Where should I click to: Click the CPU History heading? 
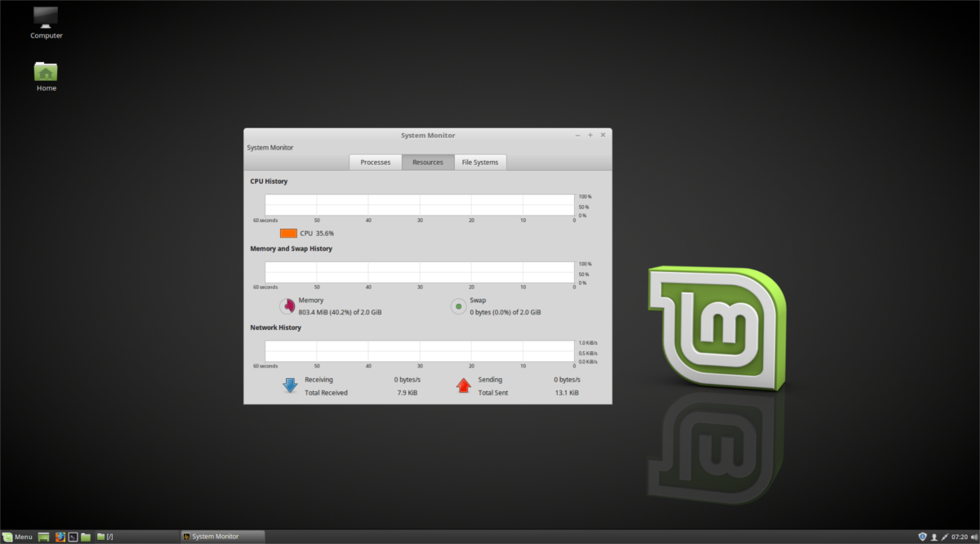coord(269,181)
